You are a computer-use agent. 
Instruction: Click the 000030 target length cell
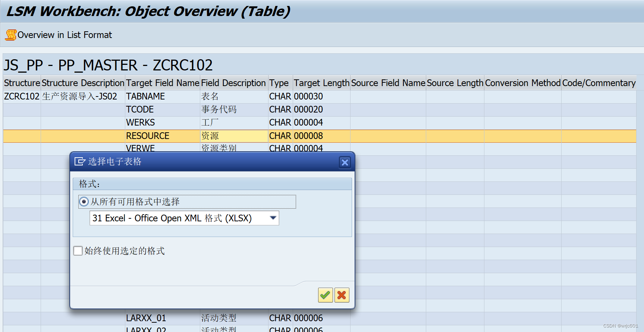(321, 97)
